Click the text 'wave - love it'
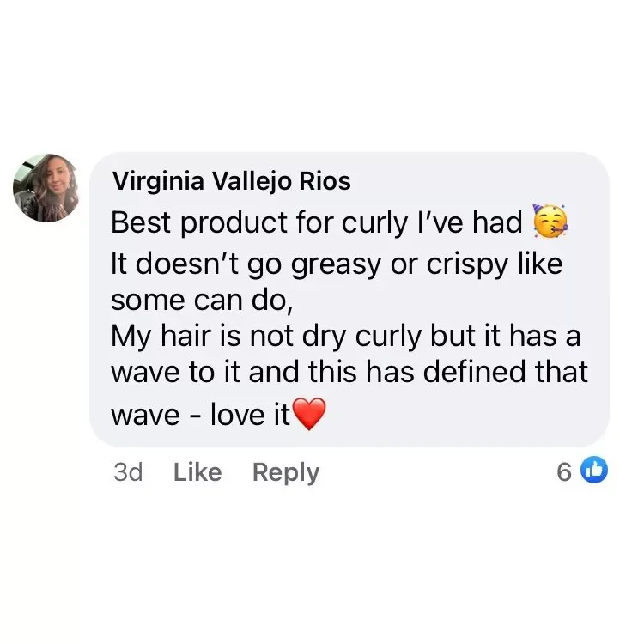644x644 pixels. (200, 414)
